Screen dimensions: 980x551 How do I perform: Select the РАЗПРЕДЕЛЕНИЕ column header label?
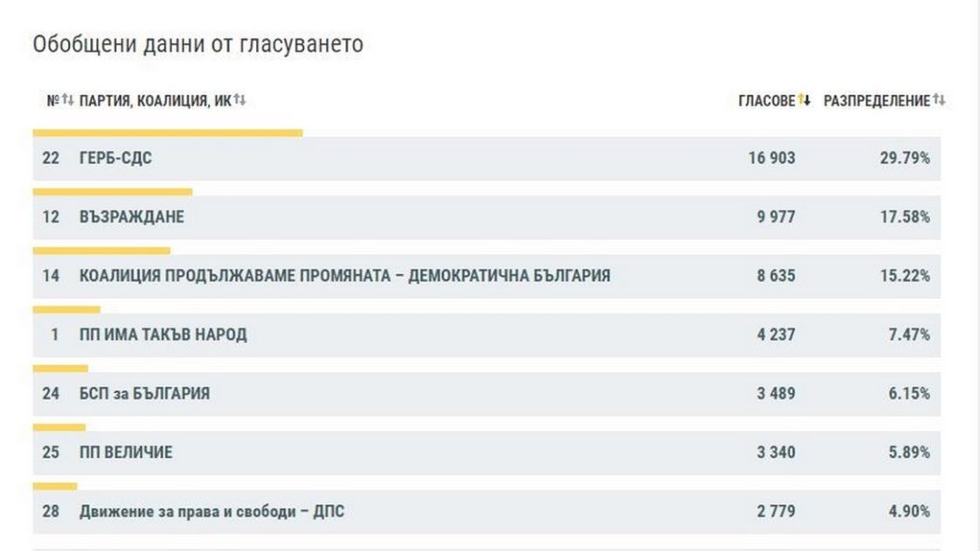[x=876, y=100]
